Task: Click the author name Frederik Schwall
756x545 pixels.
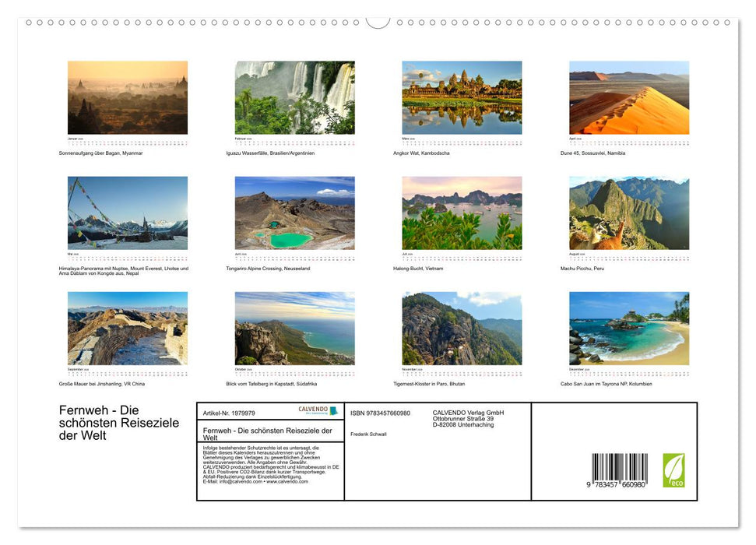Action: pyautogui.click(x=368, y=434)
